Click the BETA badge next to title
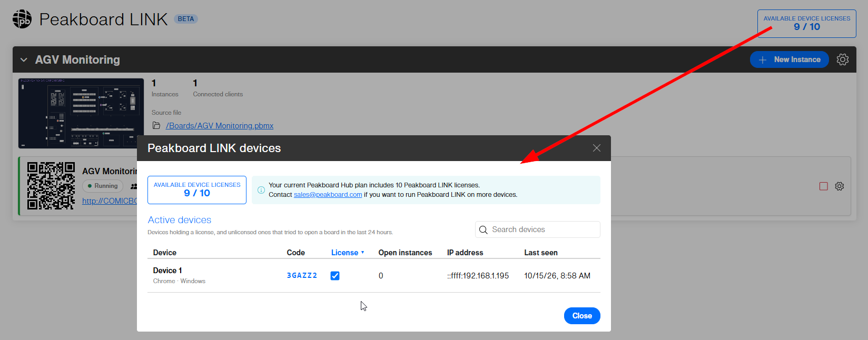The height and width of the screenshot is (340, 868). (186, 19)
